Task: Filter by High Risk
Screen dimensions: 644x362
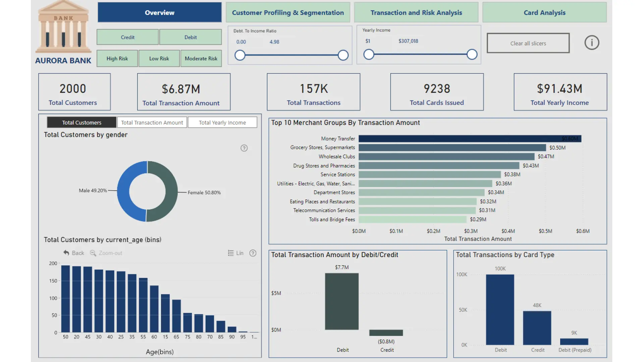Action: pos(117,58)
